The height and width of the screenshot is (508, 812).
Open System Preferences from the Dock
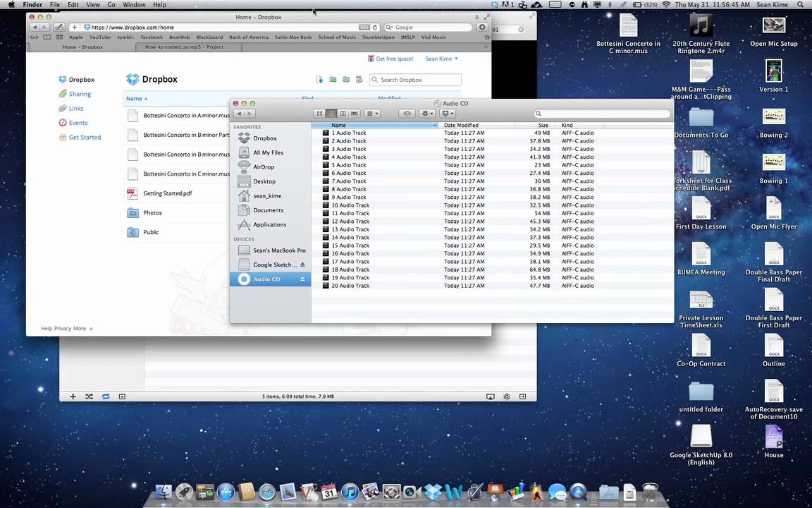[x=391, y=491]
